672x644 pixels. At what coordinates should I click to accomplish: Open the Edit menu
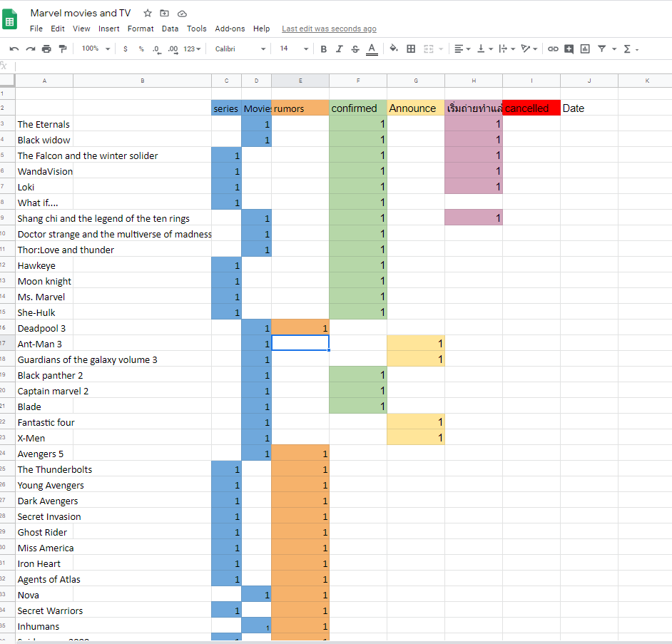tap(58, 29)
